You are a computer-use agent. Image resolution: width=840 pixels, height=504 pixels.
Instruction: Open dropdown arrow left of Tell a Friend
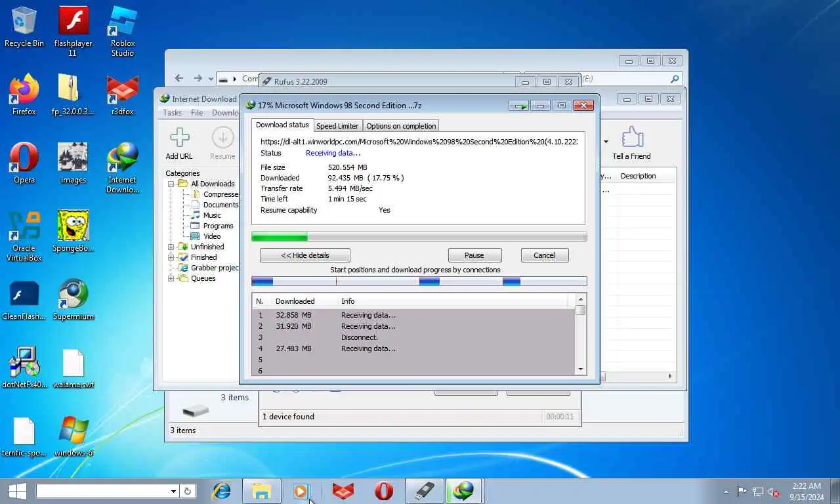coord(606,141)
